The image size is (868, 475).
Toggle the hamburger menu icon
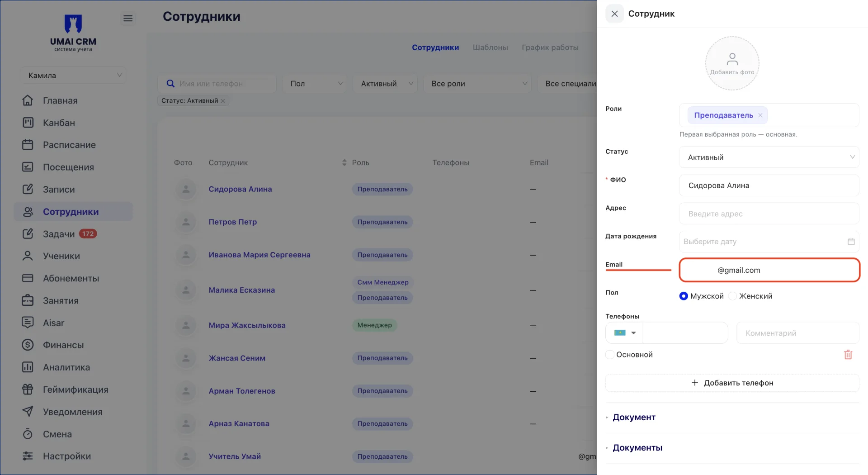pyautogui.click(x=128, y=18)
